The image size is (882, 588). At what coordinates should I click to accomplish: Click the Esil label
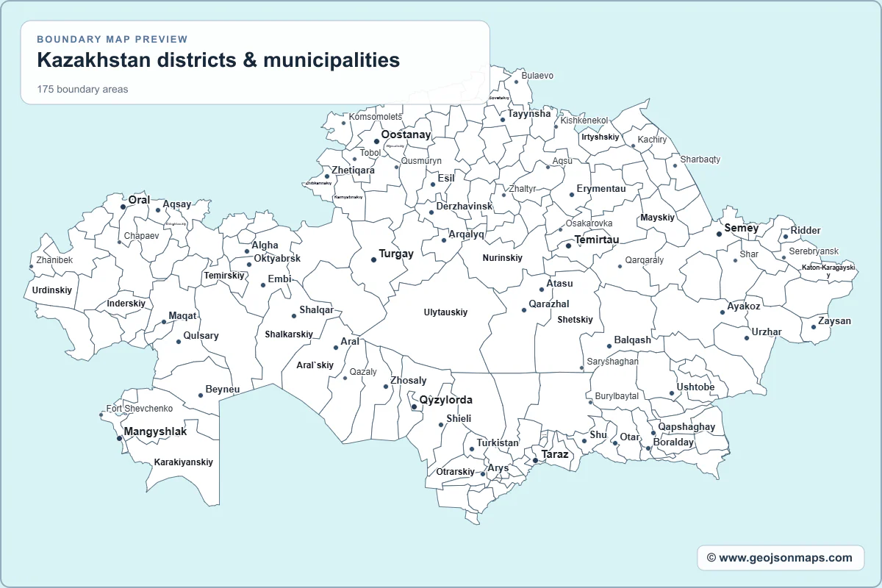pos(446,179)
